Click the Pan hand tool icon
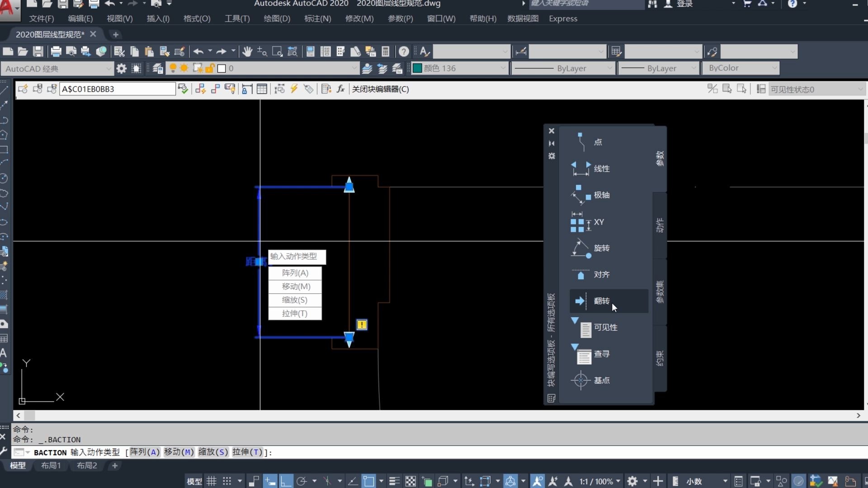 click(x=247, y=52)
